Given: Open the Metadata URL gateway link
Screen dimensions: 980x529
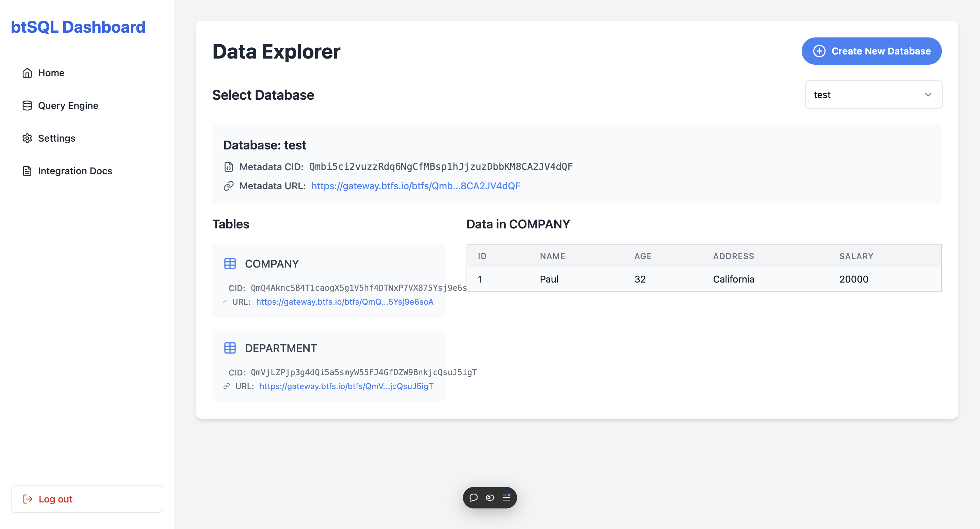Looking at the screenshot, I should 415,186.
